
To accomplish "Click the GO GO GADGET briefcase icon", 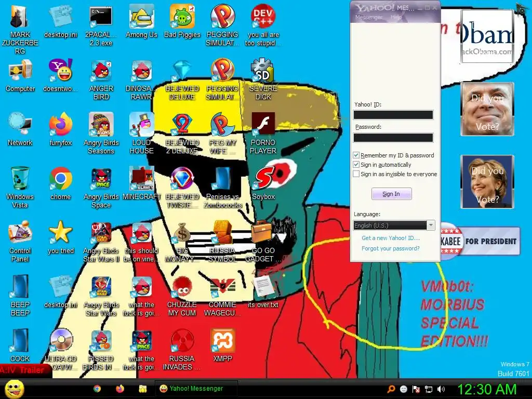I will coord(263,241).
